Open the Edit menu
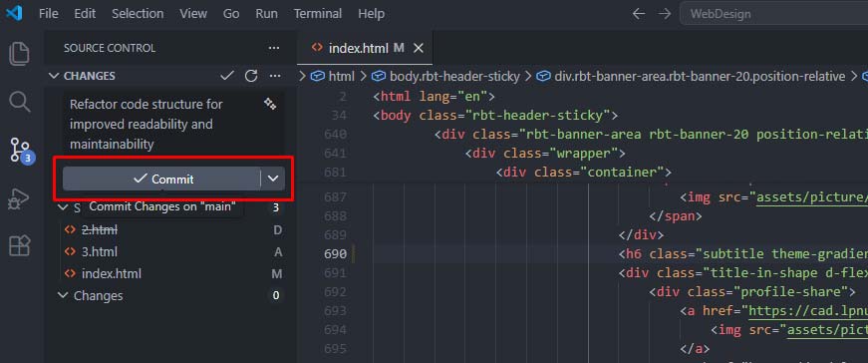This screenshot has height=363, width=868. pyautogui.click(x=85, y=13)
